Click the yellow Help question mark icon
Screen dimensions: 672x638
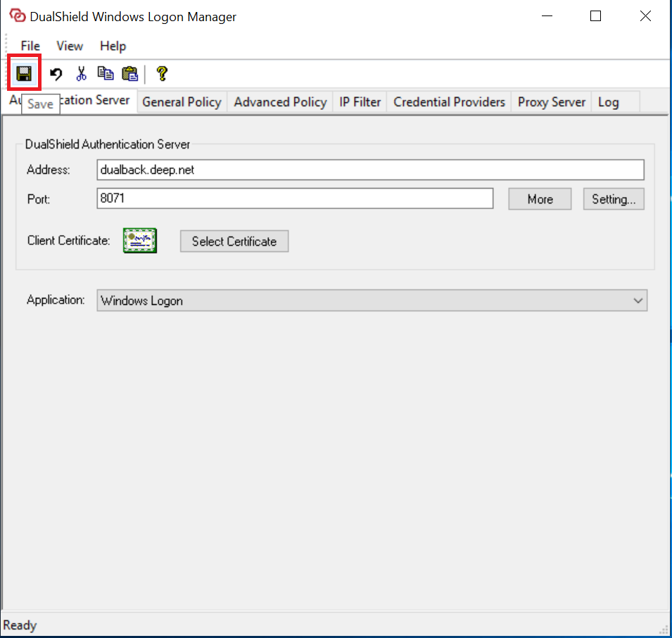point(162,73)
